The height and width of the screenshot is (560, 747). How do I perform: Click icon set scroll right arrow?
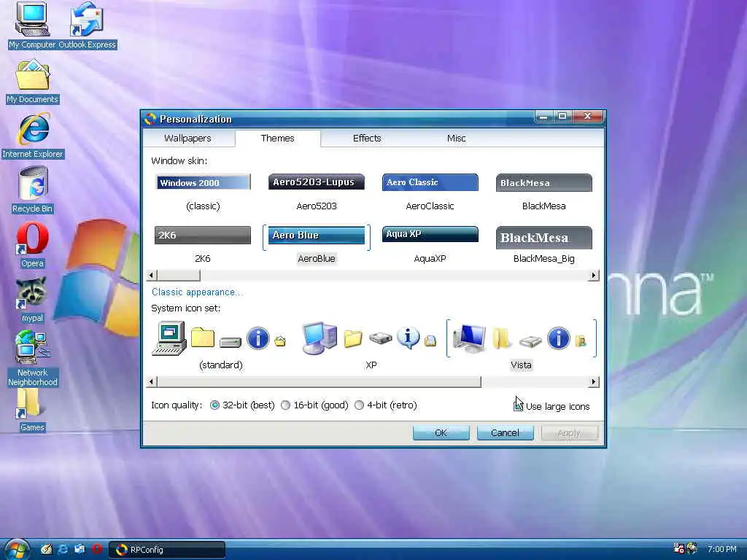click(594, 381)
